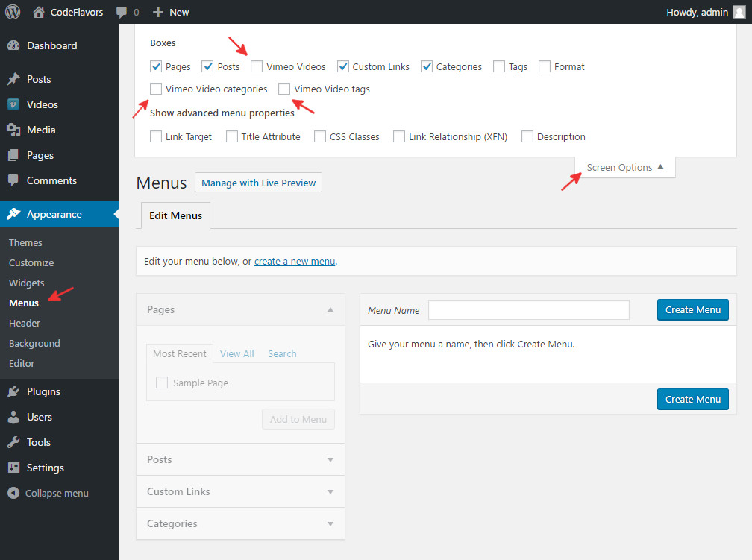Click the Add to Menu button

pos(298,419)
